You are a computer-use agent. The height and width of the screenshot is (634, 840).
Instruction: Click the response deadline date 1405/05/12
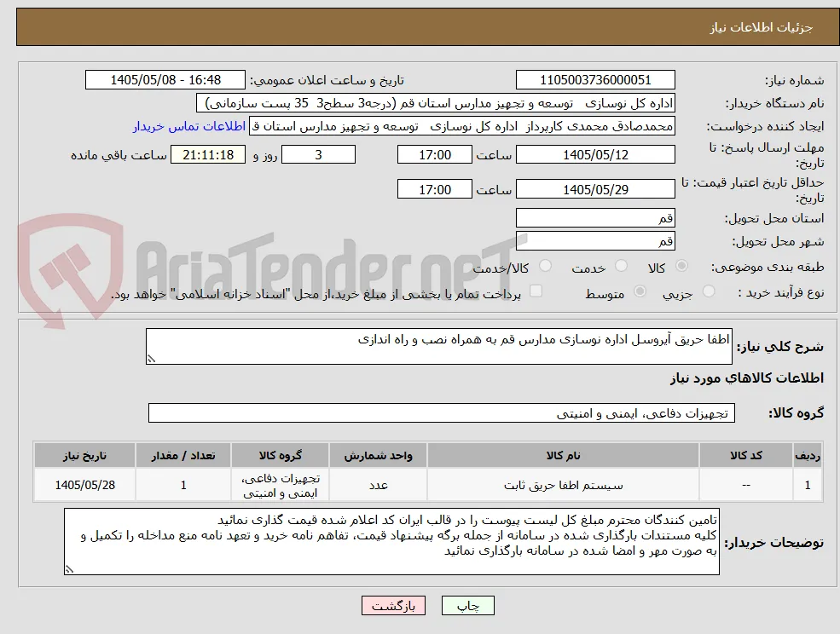pos(595,155)
